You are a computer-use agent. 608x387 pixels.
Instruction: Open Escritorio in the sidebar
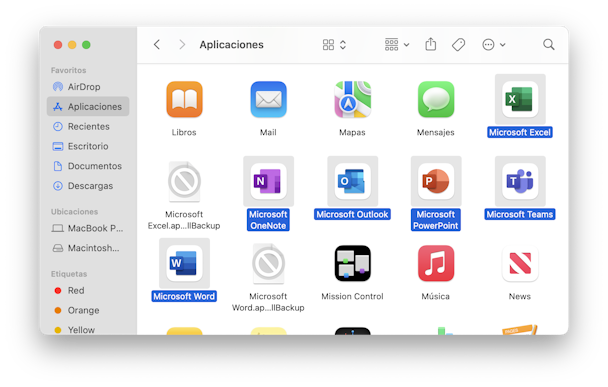click(88, 146)
